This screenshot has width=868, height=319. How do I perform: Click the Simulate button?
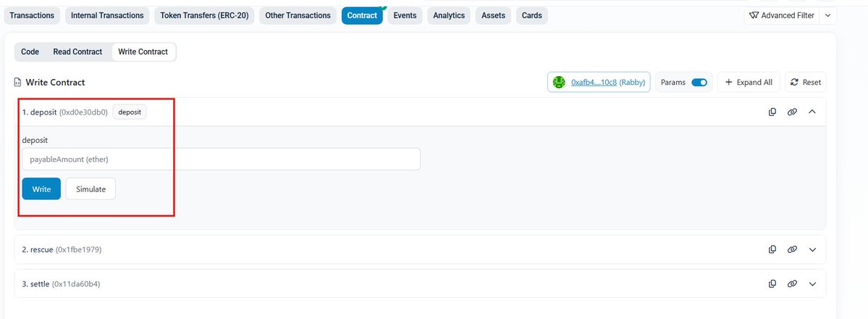pos(90,189)
